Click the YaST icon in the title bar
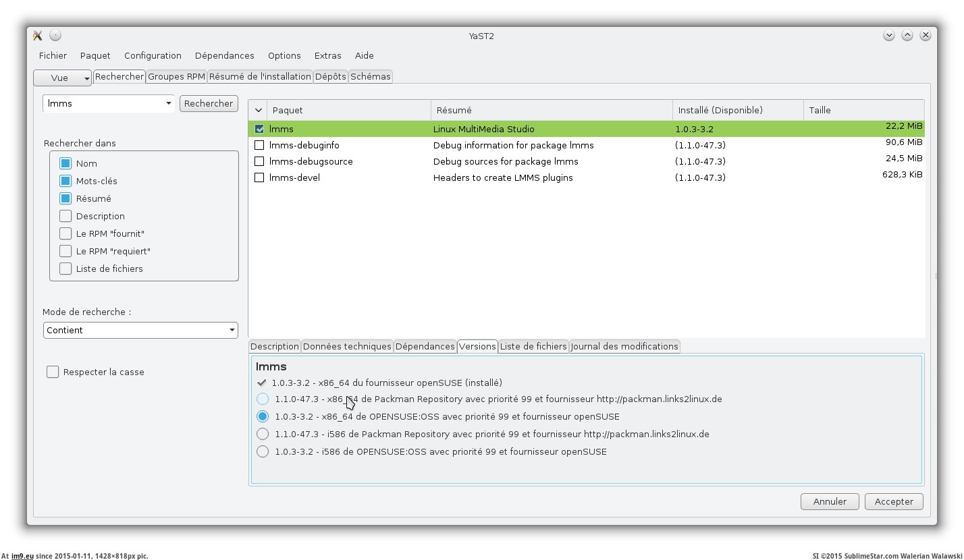 pos(38,36)
